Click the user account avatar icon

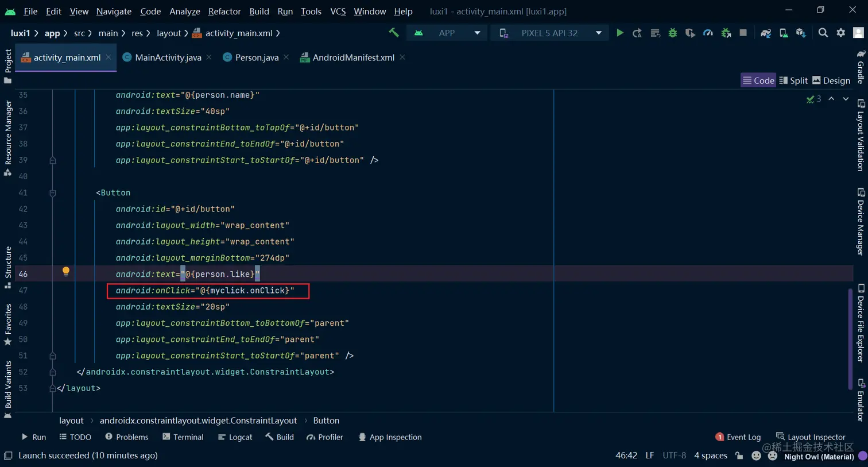click(x=859, y=33)
